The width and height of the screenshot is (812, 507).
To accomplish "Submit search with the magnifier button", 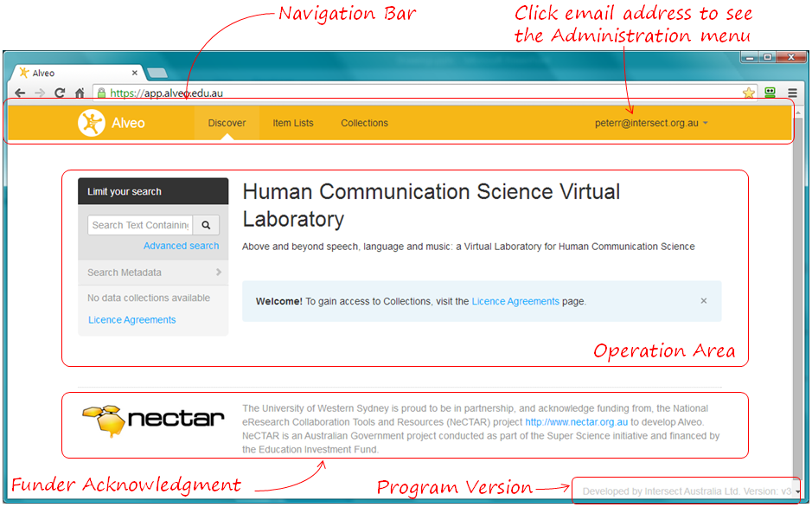I will 206,225.
